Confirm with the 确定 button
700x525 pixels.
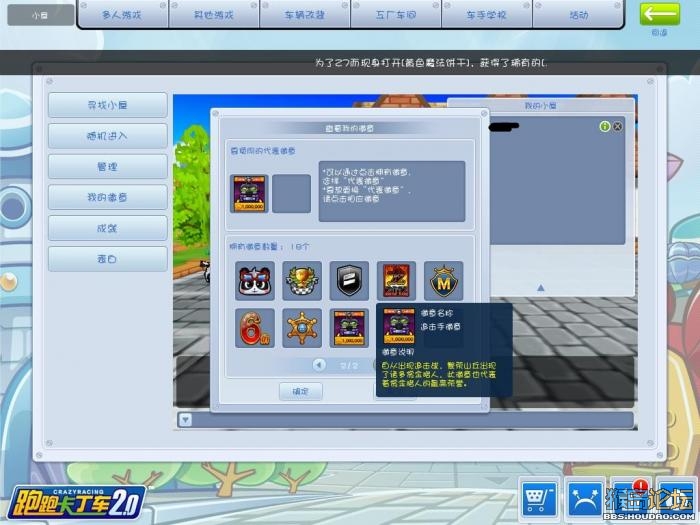pos(300,392)
